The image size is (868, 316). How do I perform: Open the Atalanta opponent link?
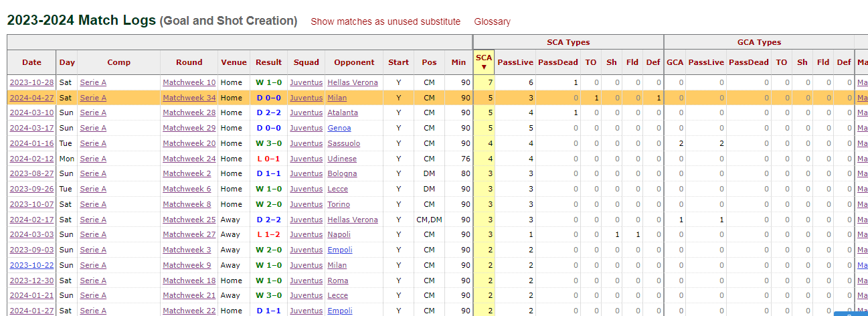pos(343,112)
